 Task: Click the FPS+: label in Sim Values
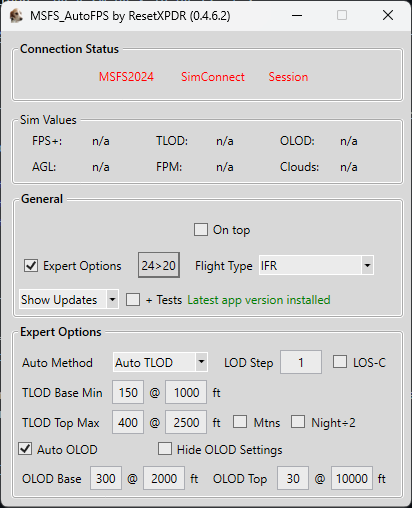coord(47,141)
